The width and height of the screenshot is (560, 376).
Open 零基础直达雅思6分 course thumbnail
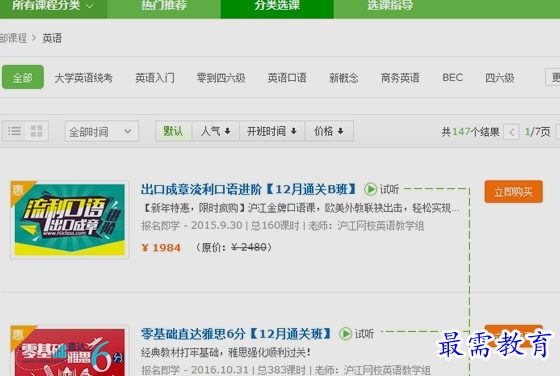[70, 351]
